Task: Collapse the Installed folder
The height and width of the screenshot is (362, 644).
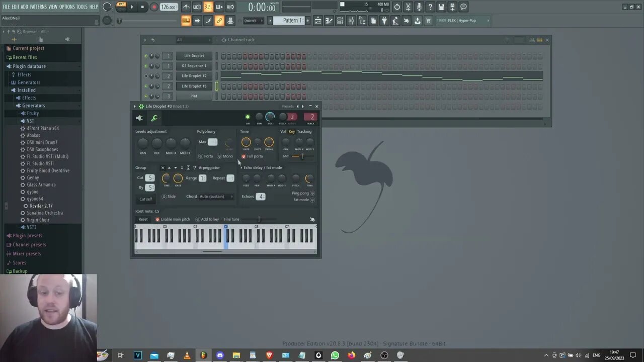Action: (26, 90)
